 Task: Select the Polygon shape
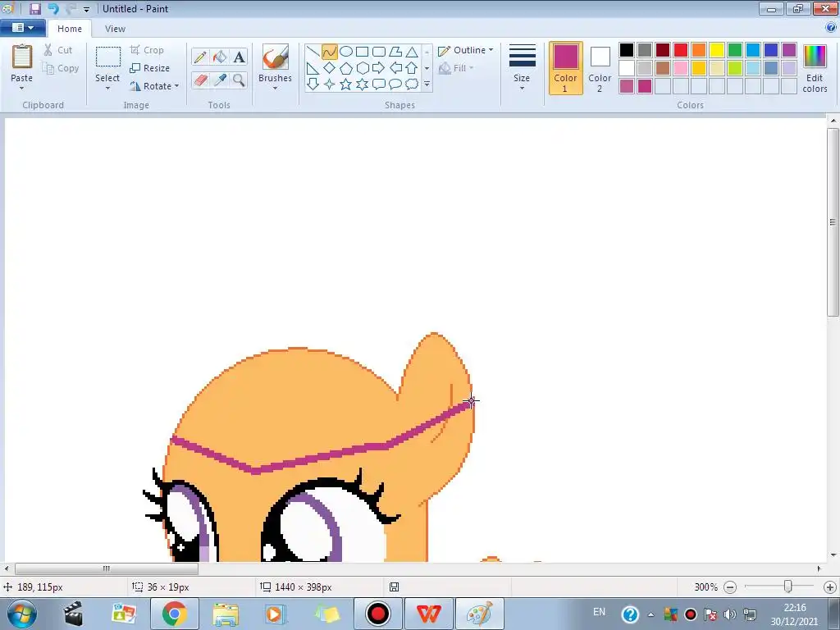coord(395,52)
